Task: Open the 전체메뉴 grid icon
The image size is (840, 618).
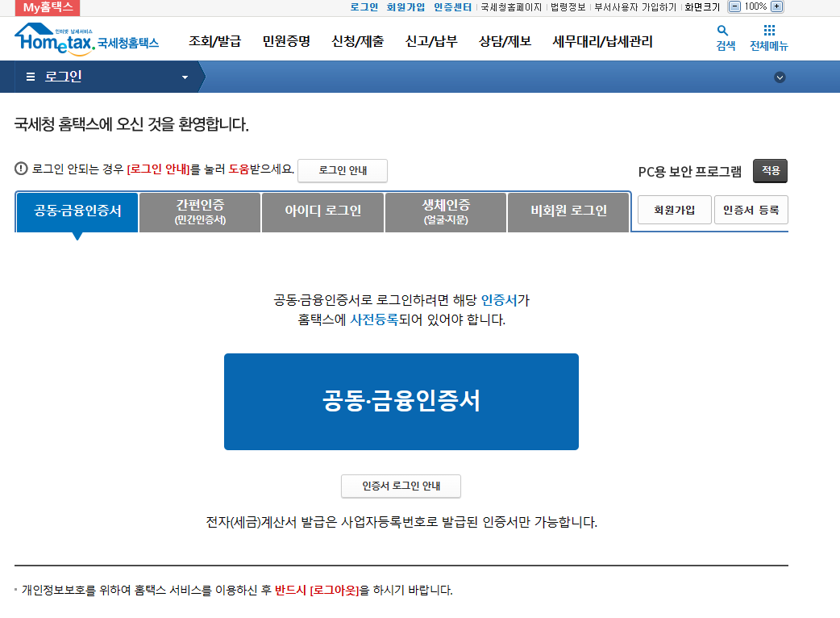Action: (x=769, y=38)
